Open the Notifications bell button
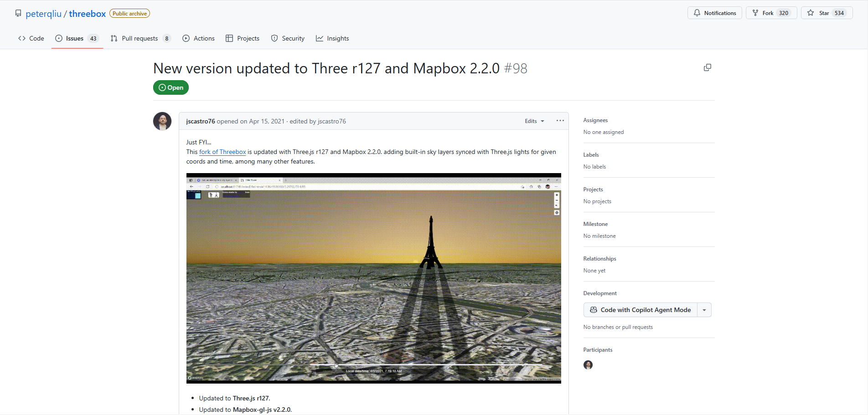Screen dimensions: 868x415 coord(714,13)
